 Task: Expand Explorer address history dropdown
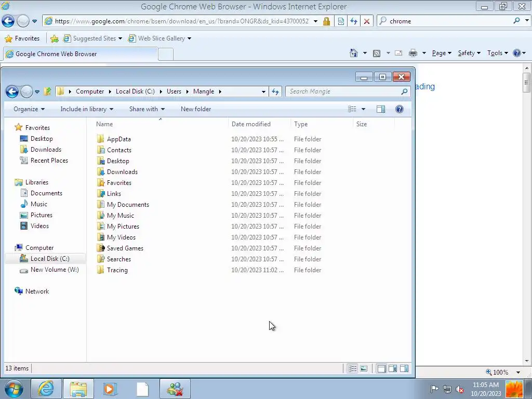(x=263, y=91)
